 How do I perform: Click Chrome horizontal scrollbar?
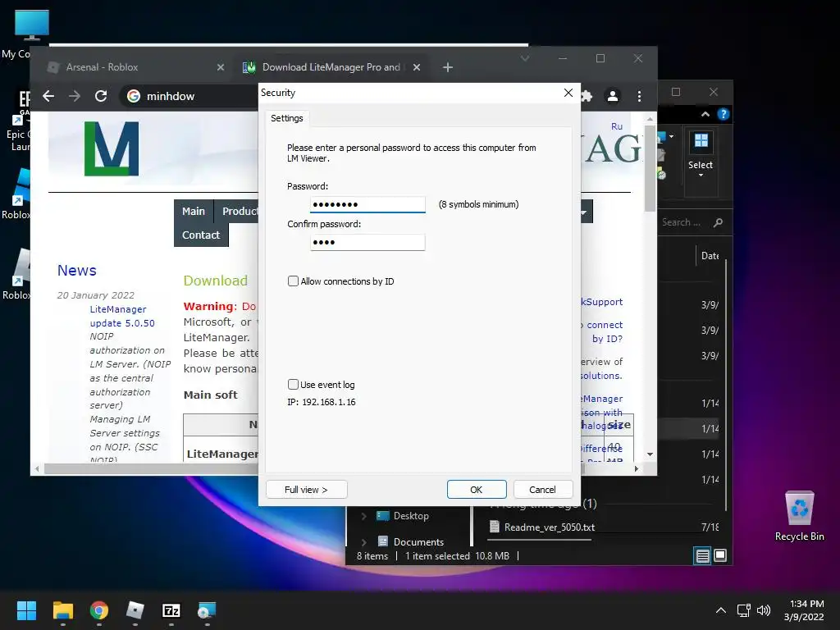click(152, 469)
